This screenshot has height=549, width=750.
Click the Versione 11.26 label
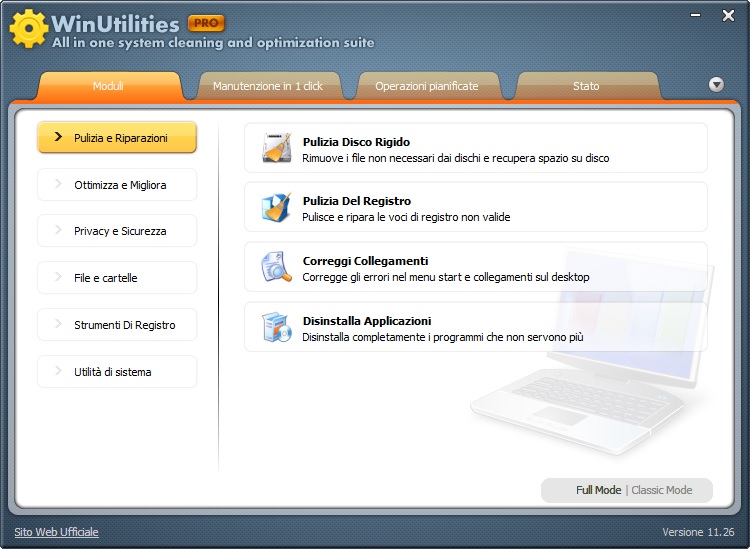(698, 532)
